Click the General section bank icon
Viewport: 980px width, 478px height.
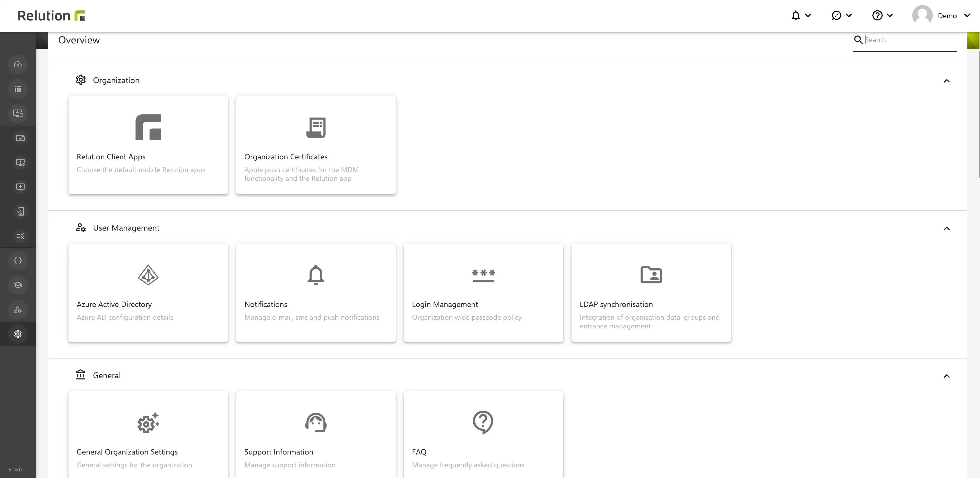point(81,375)
